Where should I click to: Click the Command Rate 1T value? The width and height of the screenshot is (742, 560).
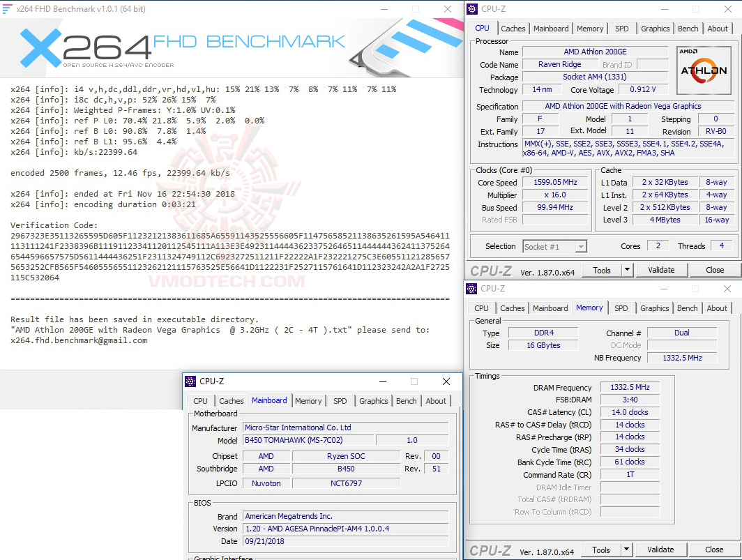click(630, 474)
